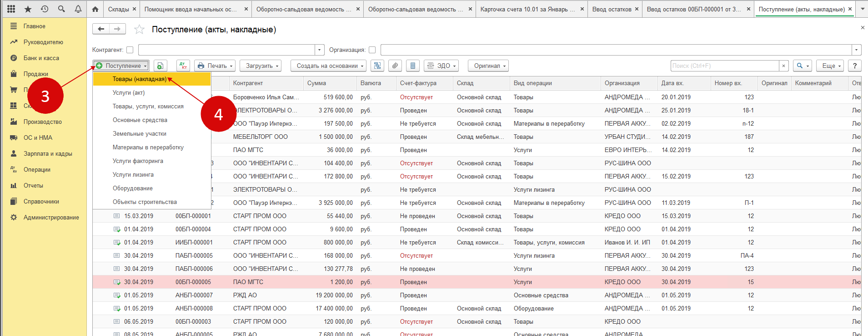The width and height of the screenshot is (868, 336).
Task: Navigate forward with right arrow
Action: tap(117, 29)
